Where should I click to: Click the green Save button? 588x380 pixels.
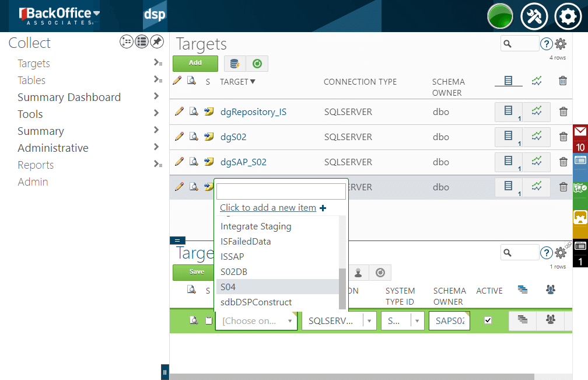[197, 272]
